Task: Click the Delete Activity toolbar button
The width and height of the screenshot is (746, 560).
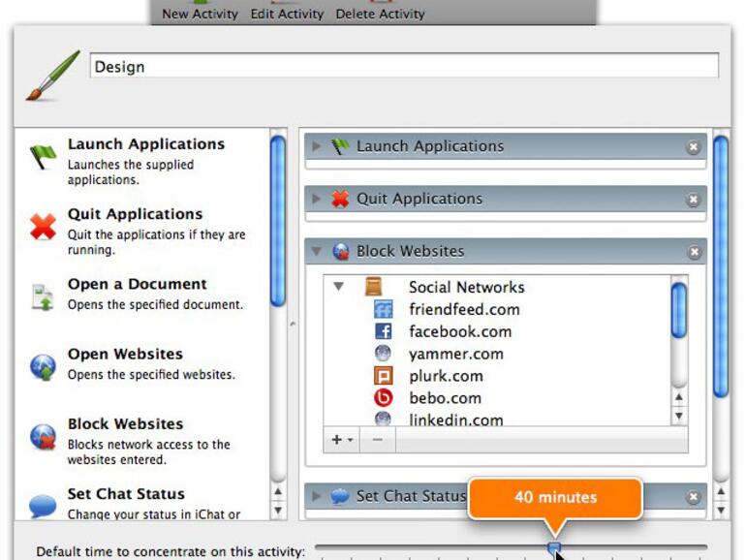Action: [380, 12]
